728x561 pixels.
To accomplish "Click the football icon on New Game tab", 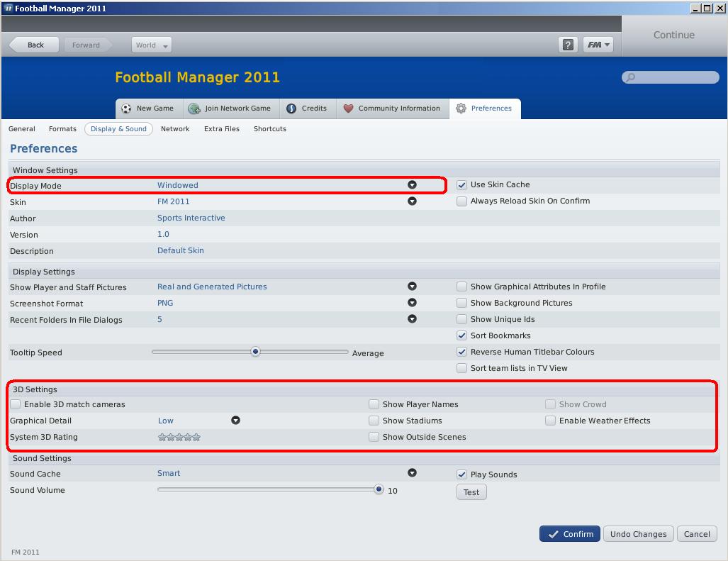I will point(127,109).
